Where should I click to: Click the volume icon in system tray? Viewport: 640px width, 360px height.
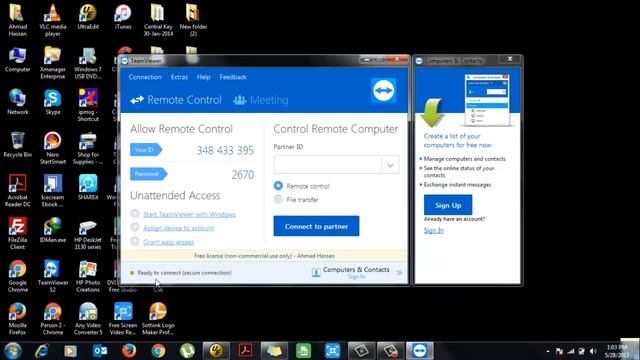coord(593,351)
